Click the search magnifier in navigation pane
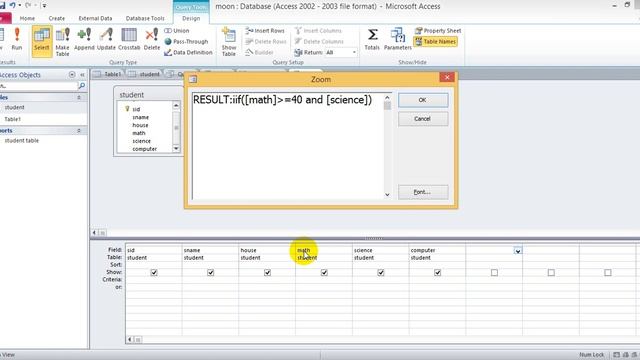 pyautogui.click(x=82, y=86)
